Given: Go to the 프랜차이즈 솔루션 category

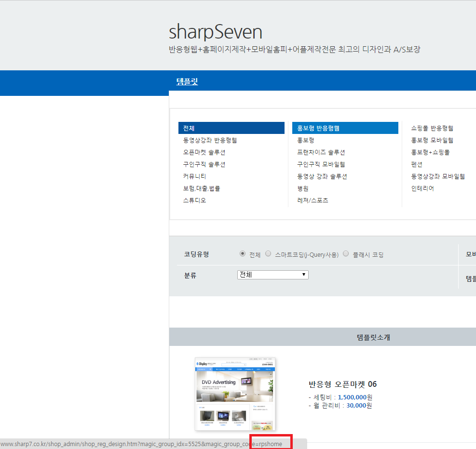Looking at the screenshot, I should pyautogui.click(x=321, y=152).
